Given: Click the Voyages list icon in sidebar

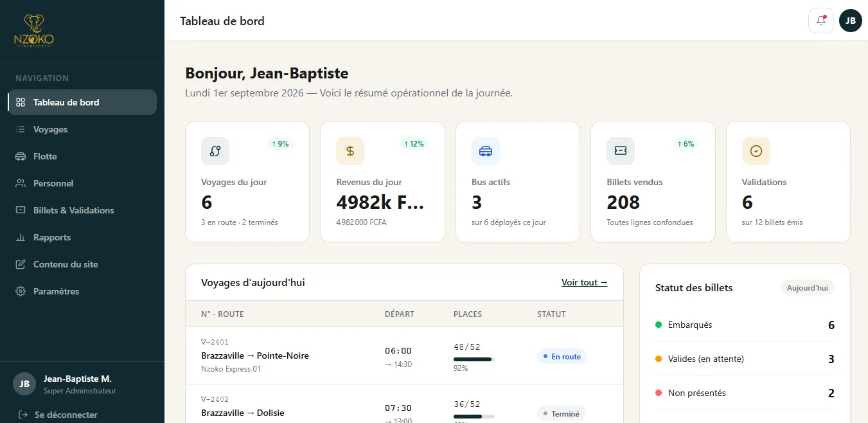Looking at the screenshot, I should pyautogui.click(x=21, y=129).
